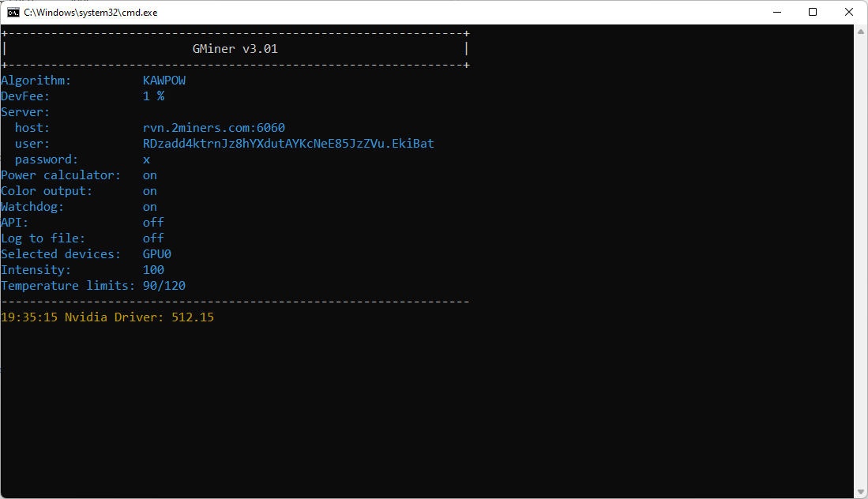Click the Color output on value
The height and width of the screenshot is (499, 868).
click(x=149, y=191)
